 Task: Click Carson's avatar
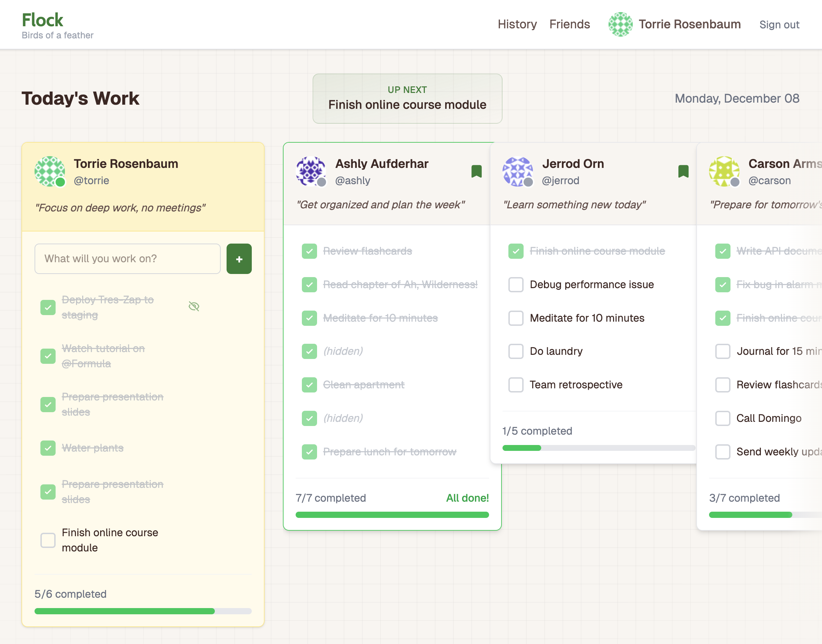(724, 172)
